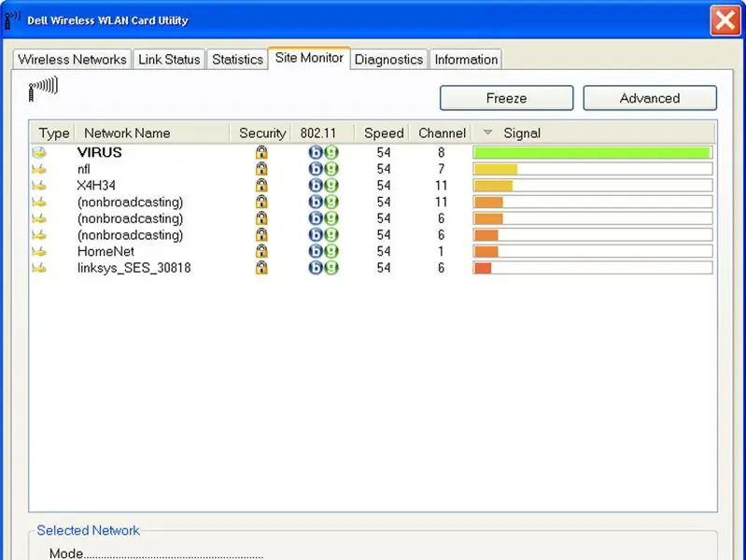Click the security lock icon for nfl
This screenshot has height=560, width=746.
coord(261,169)
